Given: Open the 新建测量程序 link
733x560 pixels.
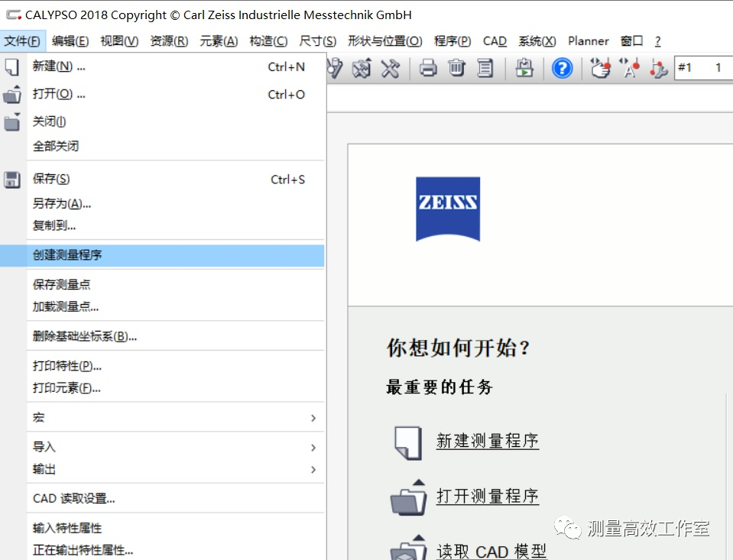Looking at the screenshot, I should (487, 441).
